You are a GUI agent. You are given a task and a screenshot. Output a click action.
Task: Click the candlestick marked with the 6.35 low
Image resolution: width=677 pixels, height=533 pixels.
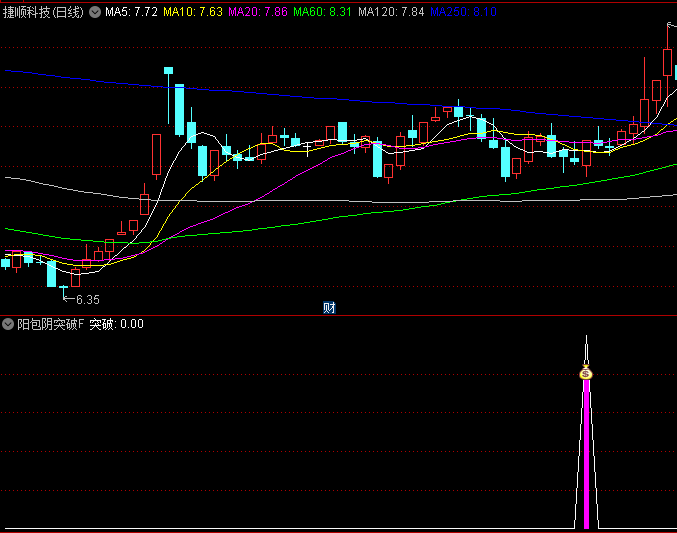coord(52,273)
